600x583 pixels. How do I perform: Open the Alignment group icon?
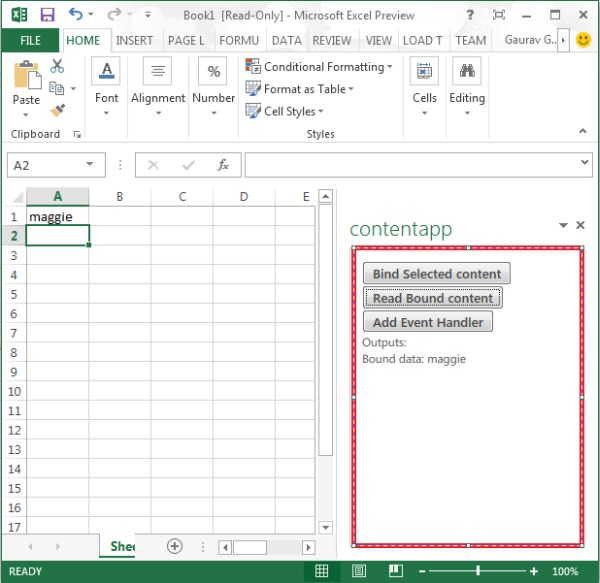pos(157,71)
